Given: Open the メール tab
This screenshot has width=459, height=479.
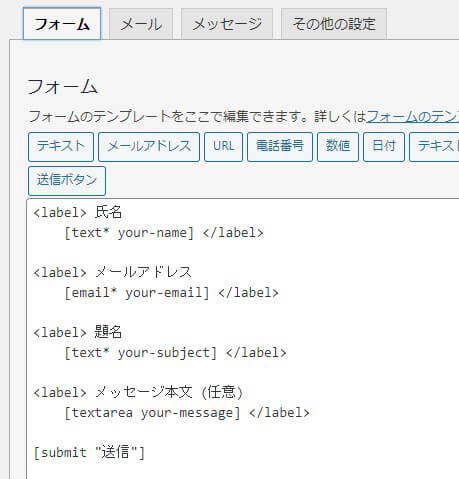Looking at the screenshot, I should tap(141, 24).
